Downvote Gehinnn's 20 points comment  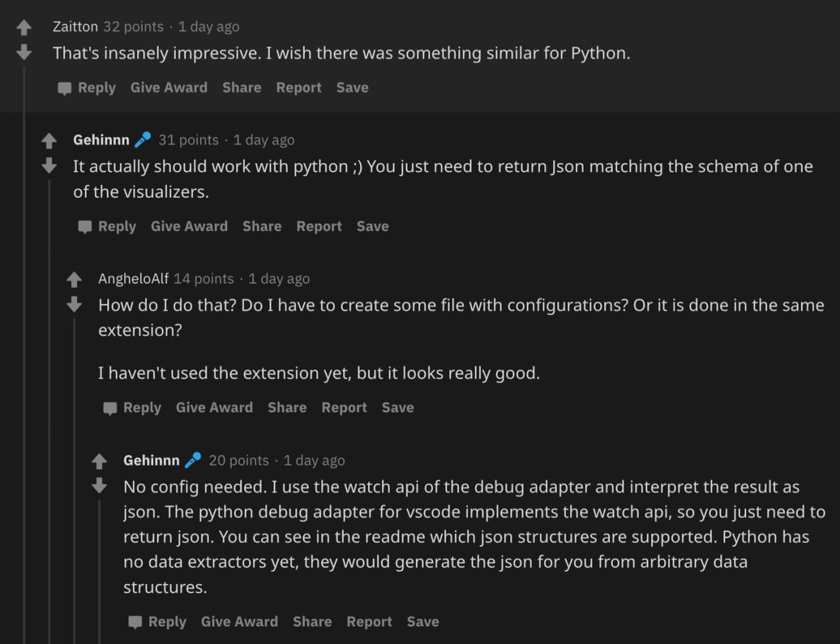(99, 486)
